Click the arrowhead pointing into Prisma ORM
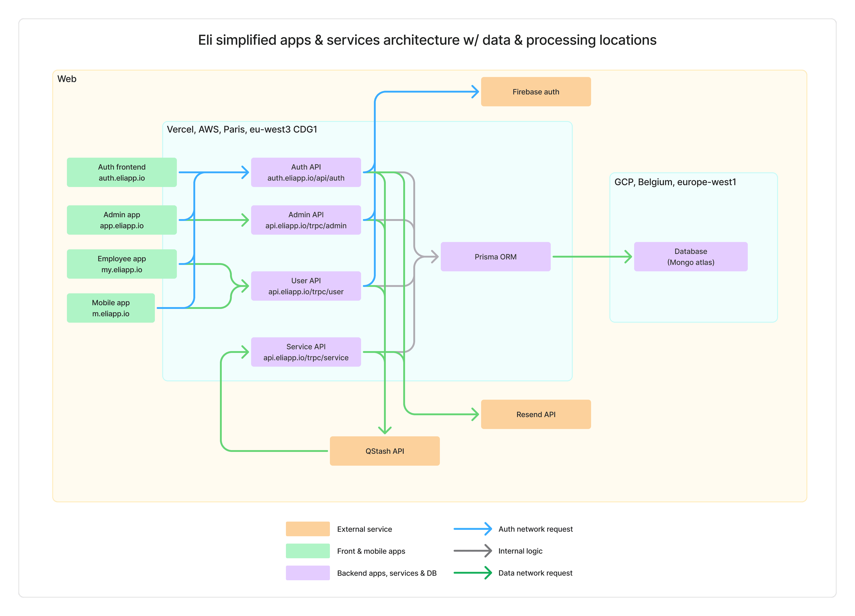The width and height of the screenshot is (855, 616). coord(435,257)
